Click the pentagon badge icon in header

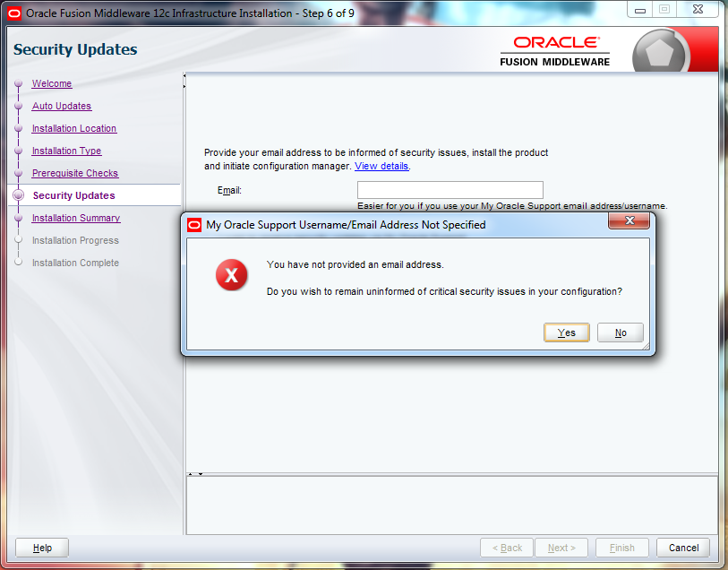pos(660,52)
